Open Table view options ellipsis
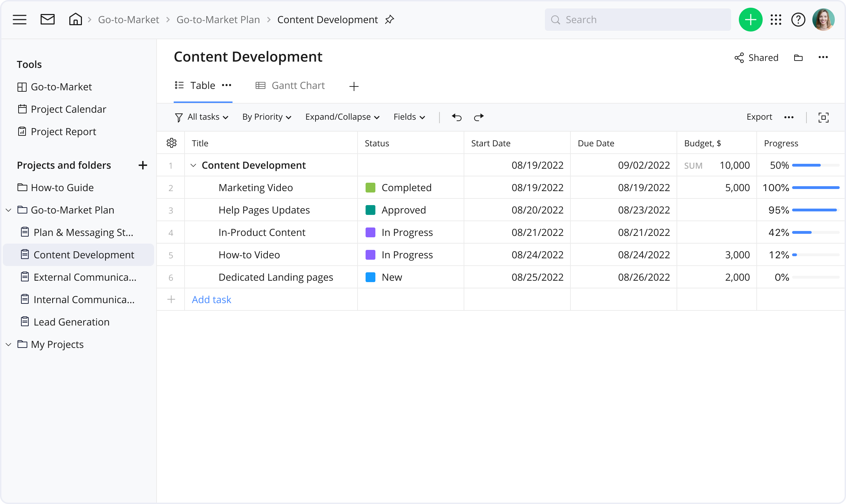This screenshot has height=504, width=846. tap(226, 85)
